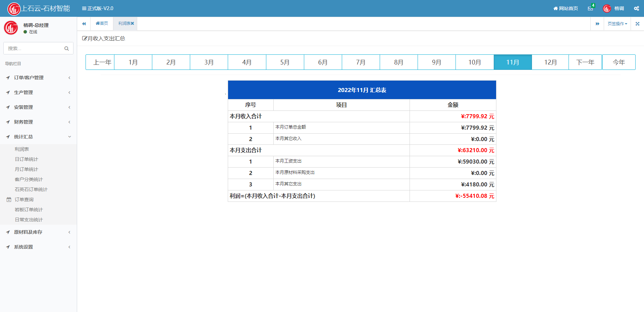Screen dimensions: 644x312
Task: Click the arrow icon beside 统计汇总
Action: click(x=8, y=137)
